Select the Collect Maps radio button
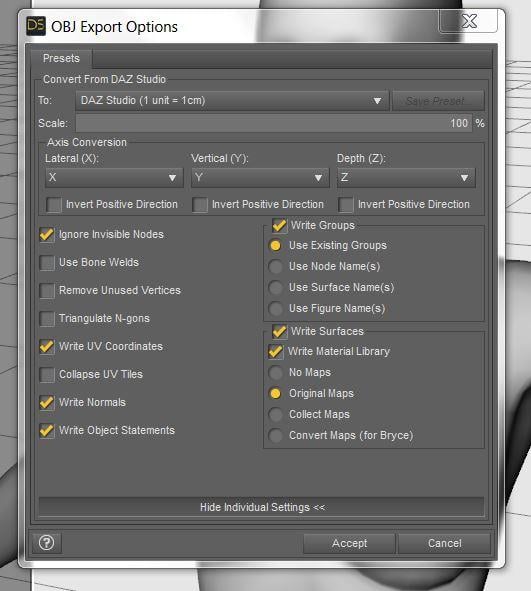Image resolution: width=531 pixels, height=591 pixels. (275, 415)
